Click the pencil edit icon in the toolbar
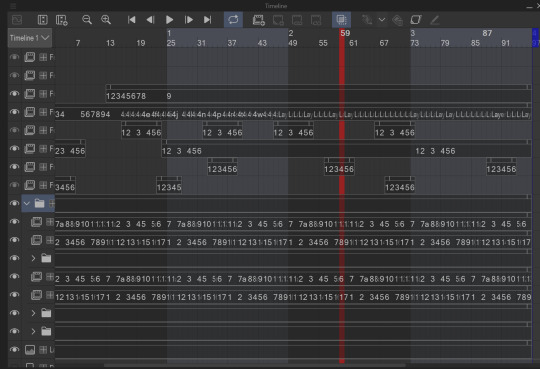Image resolution: width=540 pixels, height=369 pixels. tap(435, 20)
